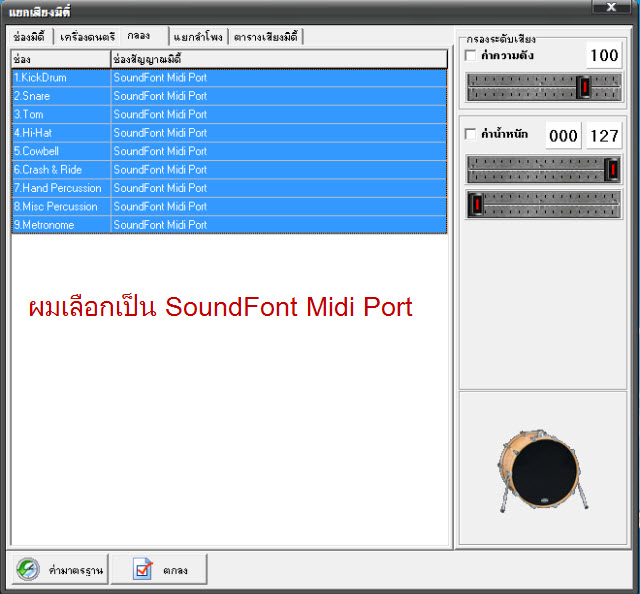The image size is (640, 594).
Task: Click the green default settings icon
Action: click(28, 569)
